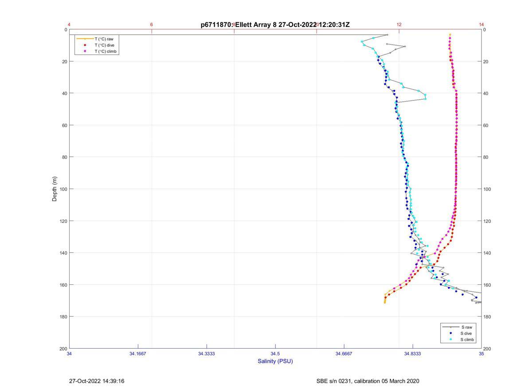The image size is (532, 392).
Task: Click the timestamp '27-Oct-2022 14:39:16'
Action: [97, 381]
